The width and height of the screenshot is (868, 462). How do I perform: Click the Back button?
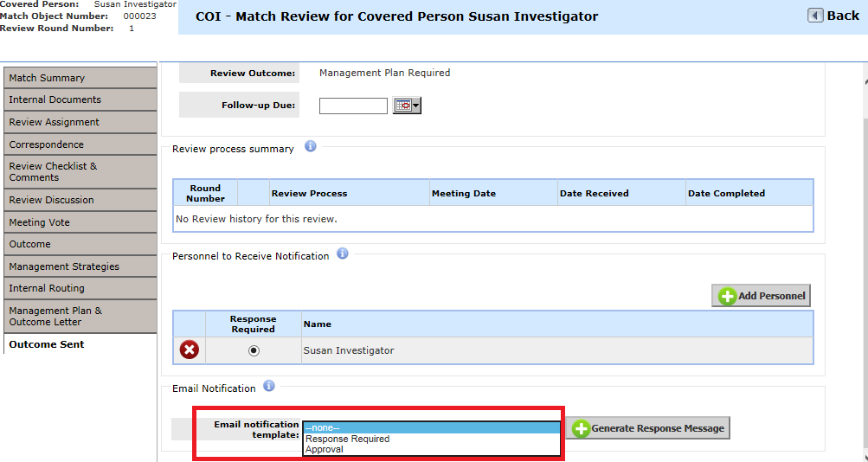click(x=833, y=16)
